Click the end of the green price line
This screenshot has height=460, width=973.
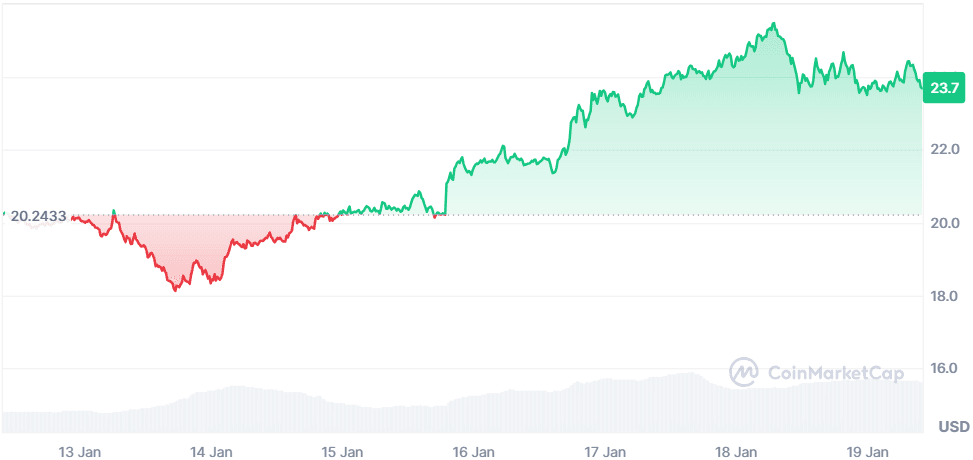point(921,87)
